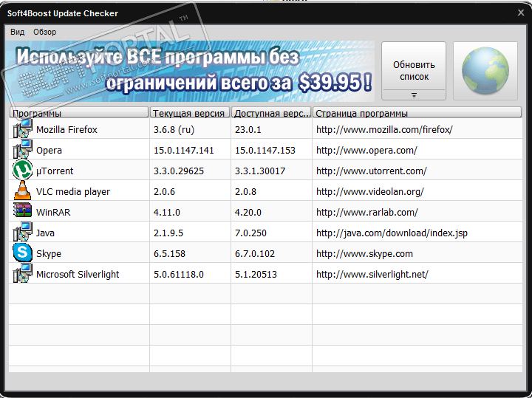Click the Skype blue logo icon
Screen dimensions: 532x398
click(22, 253)
